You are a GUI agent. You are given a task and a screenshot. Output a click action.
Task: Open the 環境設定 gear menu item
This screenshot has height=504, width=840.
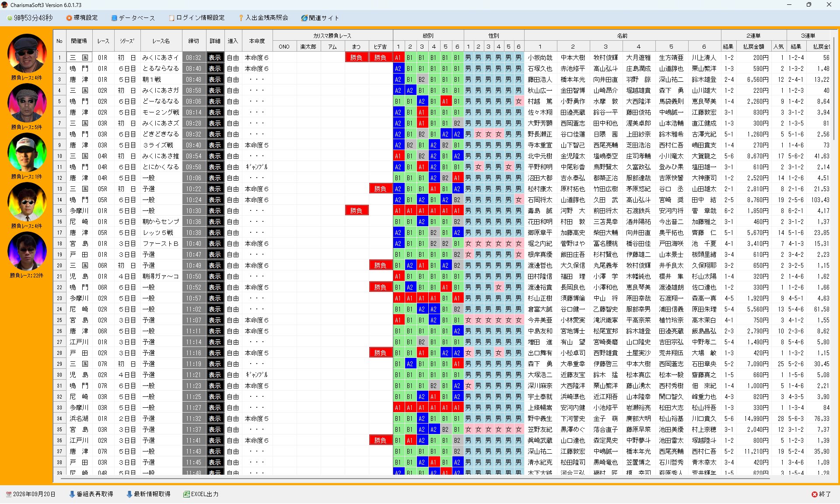click(x=82, y=18)
